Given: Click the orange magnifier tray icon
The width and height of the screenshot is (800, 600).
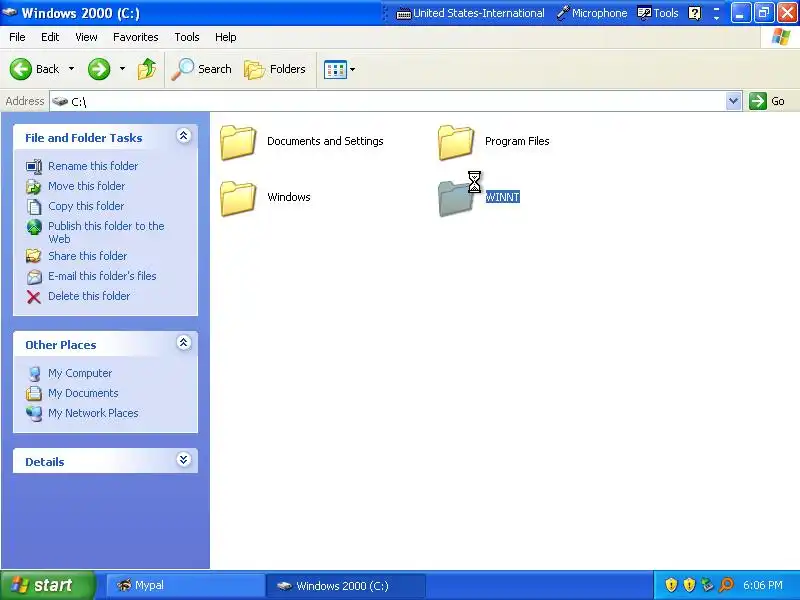Looking at the screenshot, I should point(727,585).
